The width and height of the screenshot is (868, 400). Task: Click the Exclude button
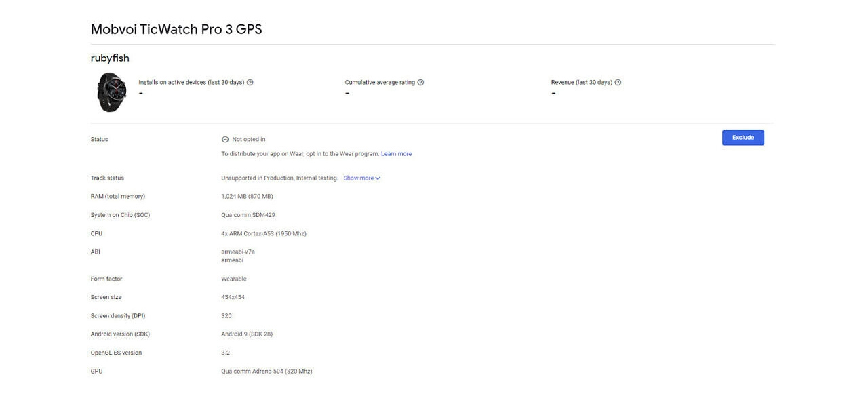pyautogui.click(x=743, y=138)
